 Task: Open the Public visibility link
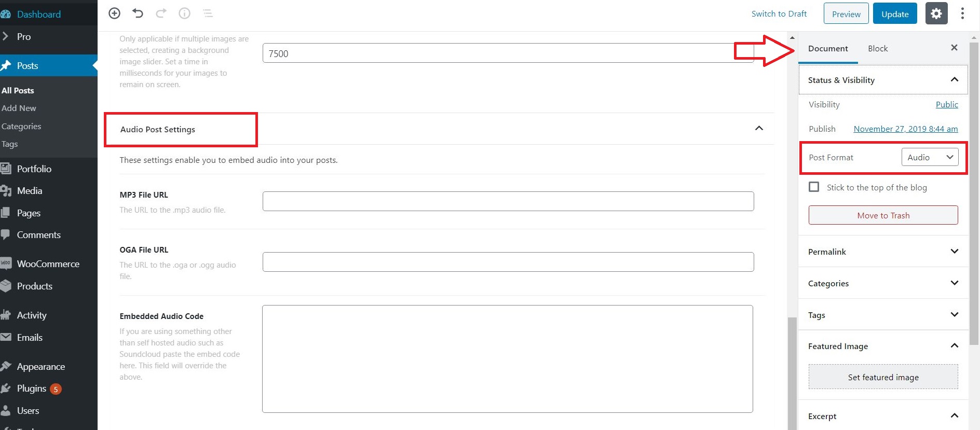(947, 104)
